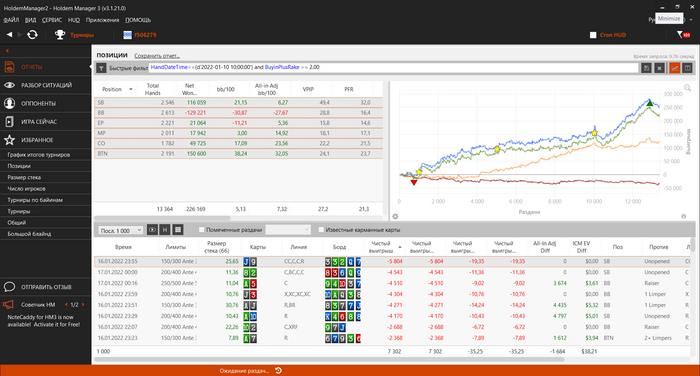The height and width of the screenshot is (376, 700).
Task: Save the current filter expression
Action: click(x=646, y=68)
